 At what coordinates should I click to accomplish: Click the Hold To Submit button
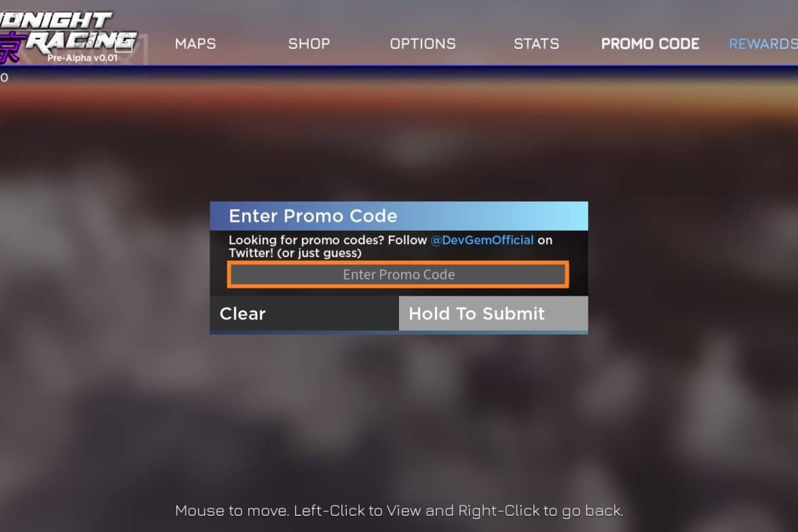click(x=493, y=313)
